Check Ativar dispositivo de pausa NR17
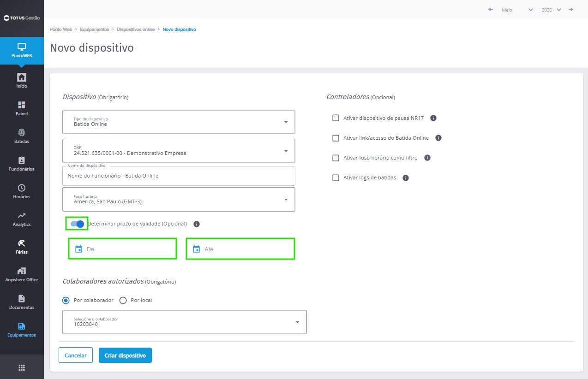Viewport: 588px width, 379px height. [x=336, y=118]
